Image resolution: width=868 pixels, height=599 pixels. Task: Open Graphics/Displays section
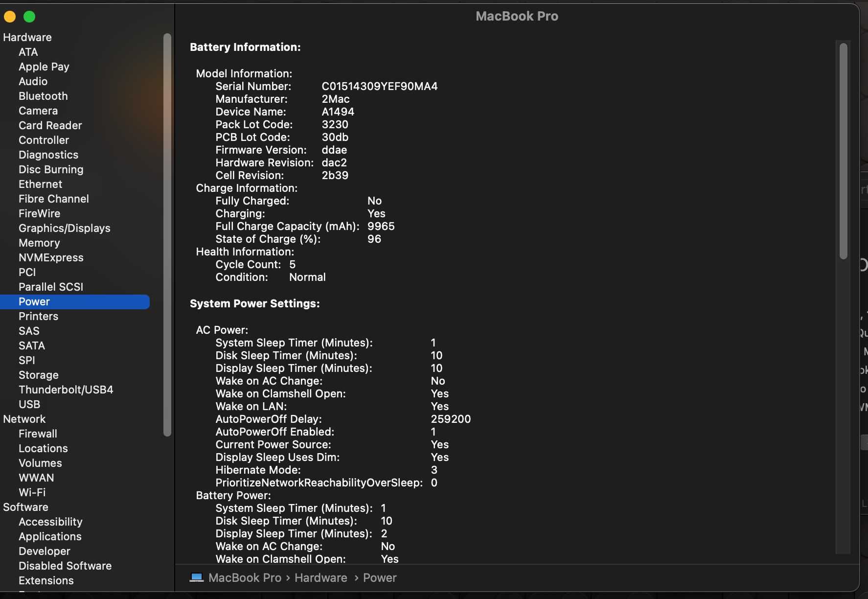(x=65, y=228)
